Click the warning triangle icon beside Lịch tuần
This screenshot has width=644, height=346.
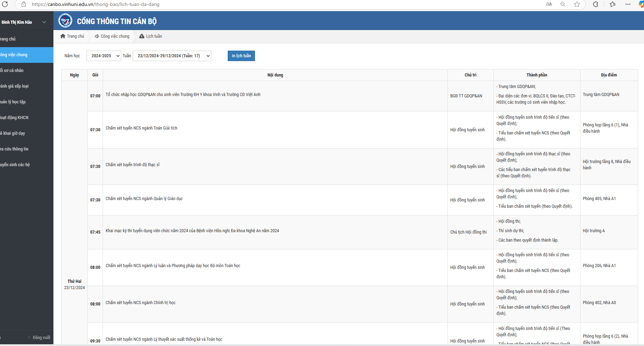(142, 36)
